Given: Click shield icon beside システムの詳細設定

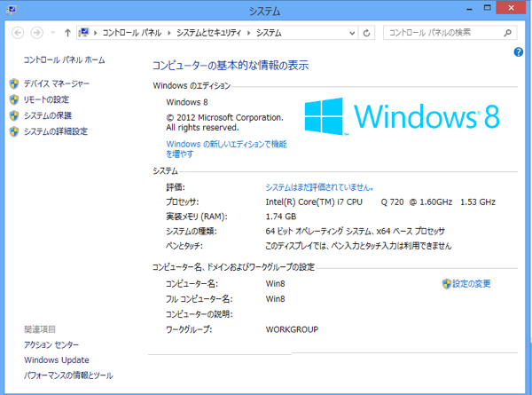Looking at the screenshot, I should (14, 131).
